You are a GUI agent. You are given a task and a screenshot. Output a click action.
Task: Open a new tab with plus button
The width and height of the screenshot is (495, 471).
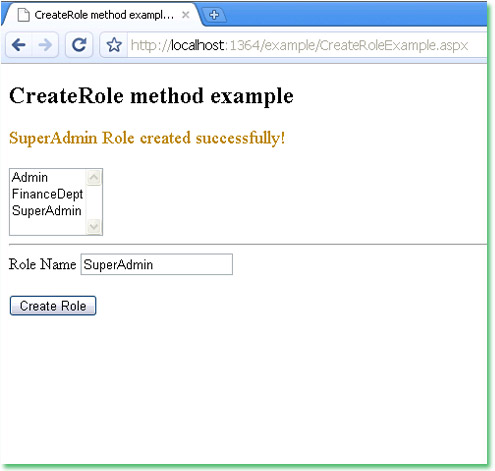[214, 15]
